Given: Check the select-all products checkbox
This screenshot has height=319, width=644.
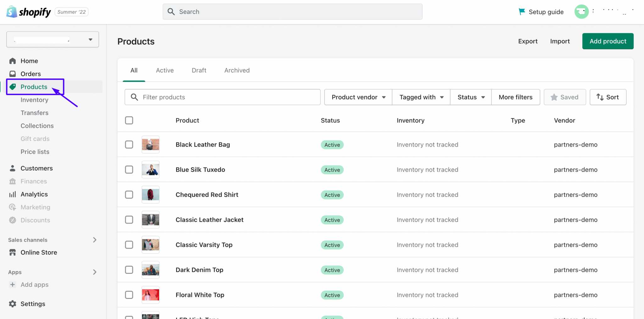Looking at the screenshot, I should [129, 120].
